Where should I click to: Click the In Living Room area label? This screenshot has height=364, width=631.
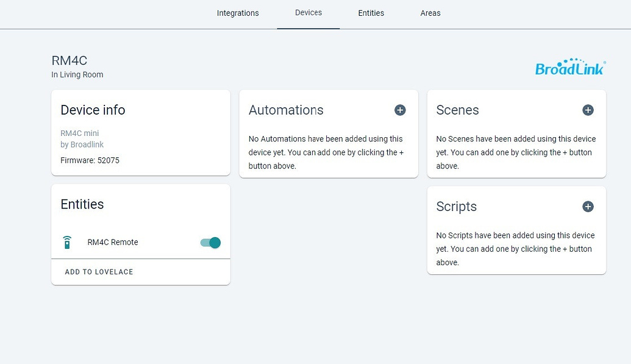pyautogui.click(x=77, y=75)
